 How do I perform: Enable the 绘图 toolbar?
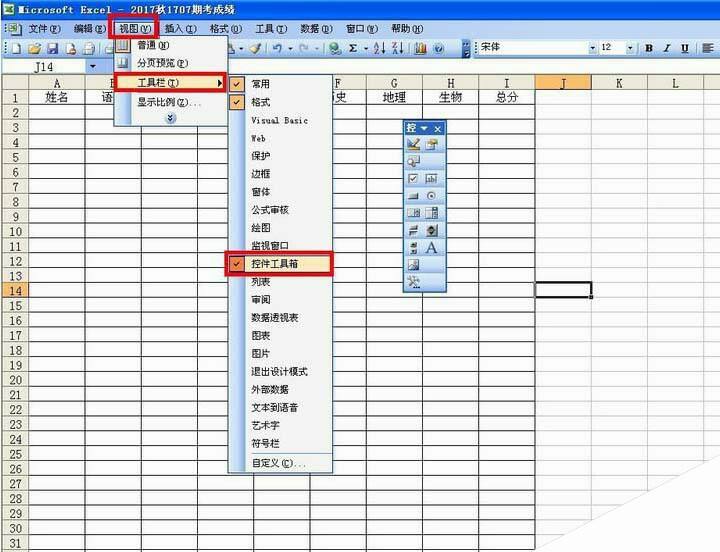(280, 228)
